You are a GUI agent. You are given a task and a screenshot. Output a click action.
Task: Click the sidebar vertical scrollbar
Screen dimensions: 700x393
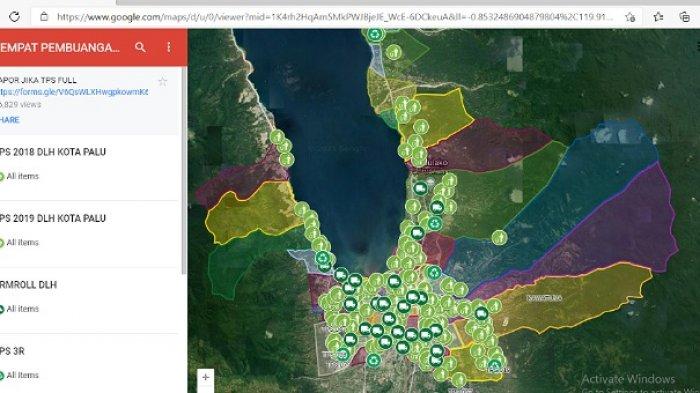(x=184, y=170)
